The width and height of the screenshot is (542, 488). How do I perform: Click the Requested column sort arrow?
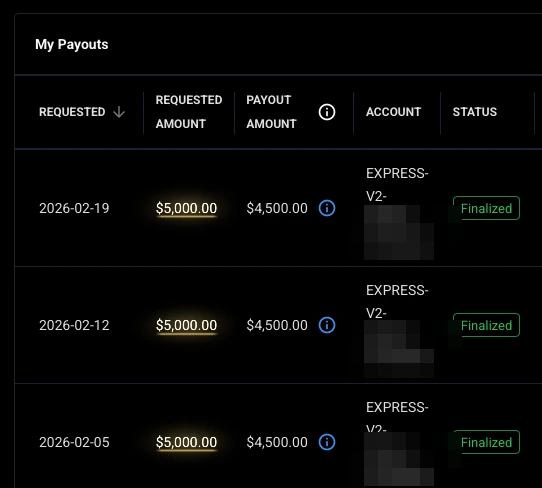coord(119,112)
